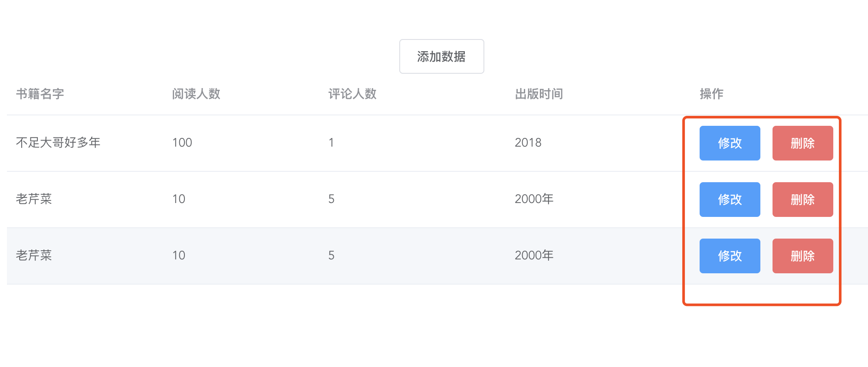Click 老芹菜 in the highlighted last row
Image resolution: width=868 pixels, height=367 pixels.
pyautogui.click(x=34, y=255)
